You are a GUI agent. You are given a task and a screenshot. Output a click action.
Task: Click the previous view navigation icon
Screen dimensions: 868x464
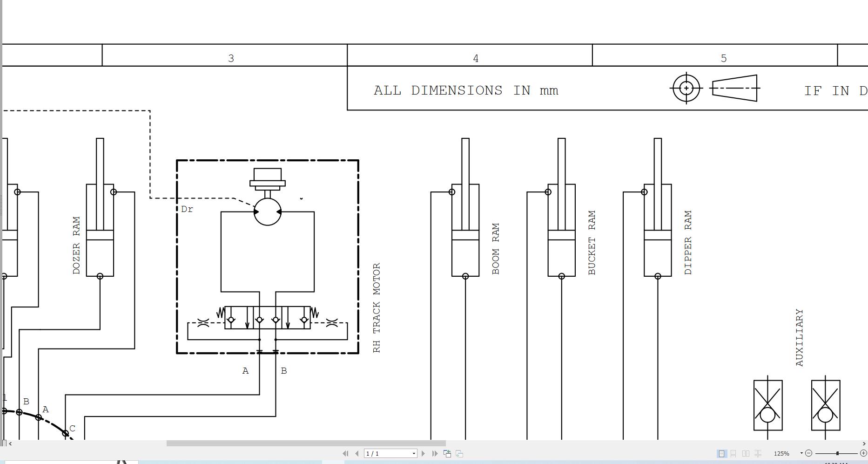tap(447, 453)
